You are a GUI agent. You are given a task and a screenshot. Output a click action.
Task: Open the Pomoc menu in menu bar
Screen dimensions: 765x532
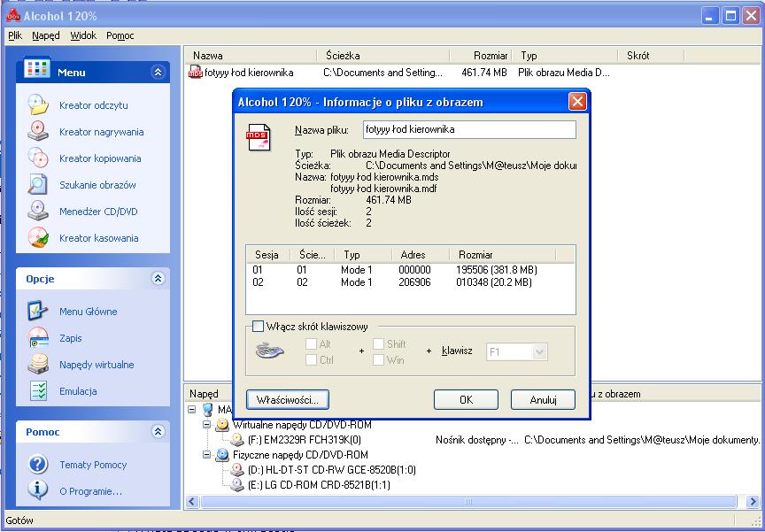pos(120,35)
